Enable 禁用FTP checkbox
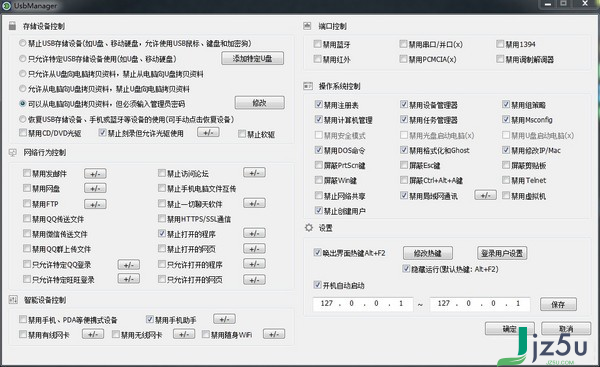The height and width of the screenshot is (367, 600). click(x=27, y=203)
